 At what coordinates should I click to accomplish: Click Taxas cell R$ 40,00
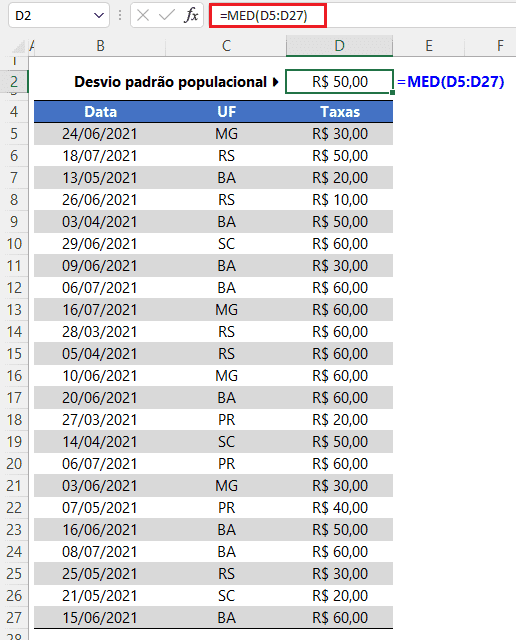[340, 508]
